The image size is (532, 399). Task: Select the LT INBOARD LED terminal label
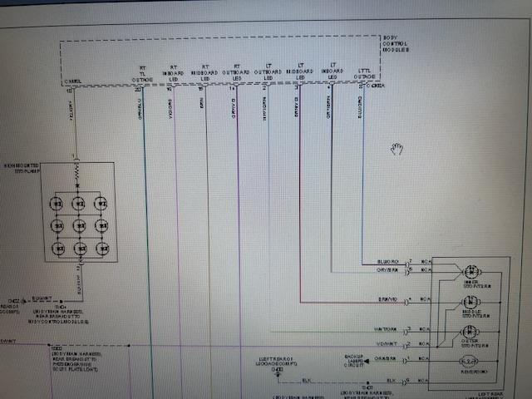click(332, 71)
